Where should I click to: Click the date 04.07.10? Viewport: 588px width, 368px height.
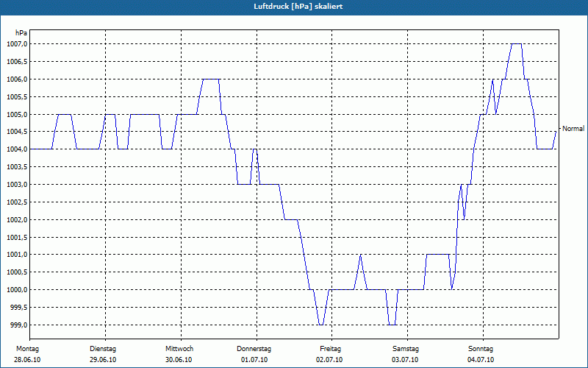point(481,360)
